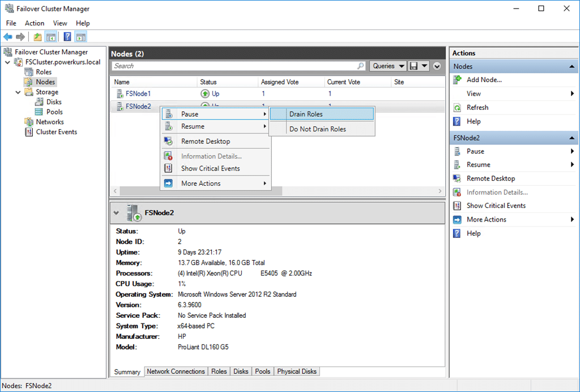Screen dimensions: 580x392
Task: Collapse the FSNode2 details section chevron
Action: (x=117, y=213)
